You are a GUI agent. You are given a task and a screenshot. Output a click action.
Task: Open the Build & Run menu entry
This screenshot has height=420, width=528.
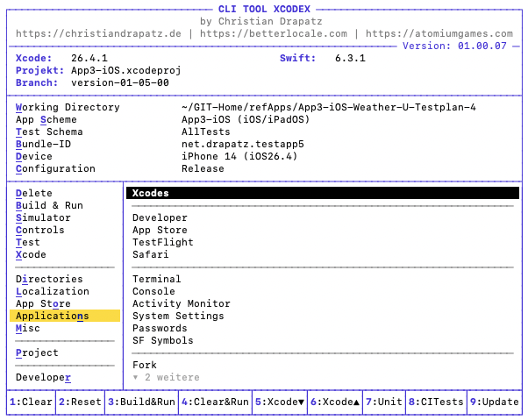click(x=49, y=205)
